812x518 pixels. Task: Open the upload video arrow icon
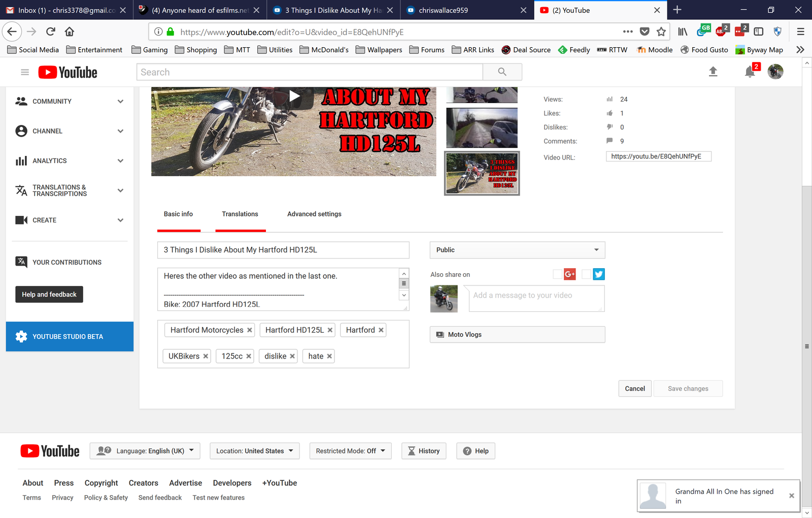click(713, 72)
